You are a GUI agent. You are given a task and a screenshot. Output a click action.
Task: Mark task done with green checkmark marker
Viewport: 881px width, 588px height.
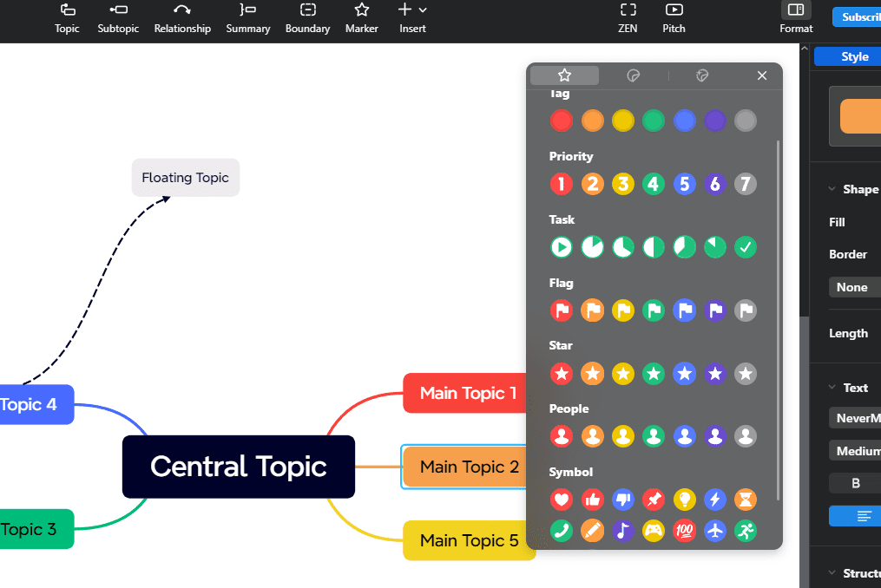[x=745, y=247]
